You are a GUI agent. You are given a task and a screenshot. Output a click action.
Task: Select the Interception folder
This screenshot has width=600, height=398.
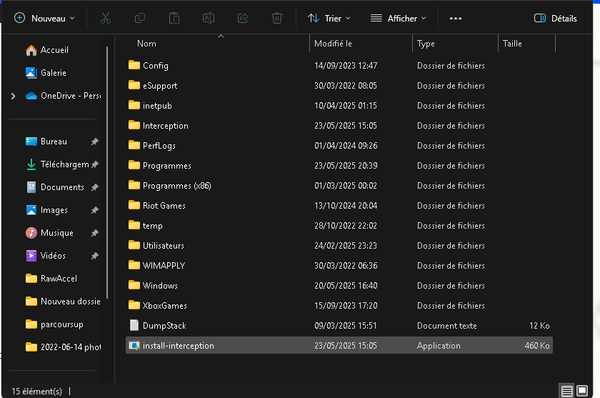click(339, 126)
